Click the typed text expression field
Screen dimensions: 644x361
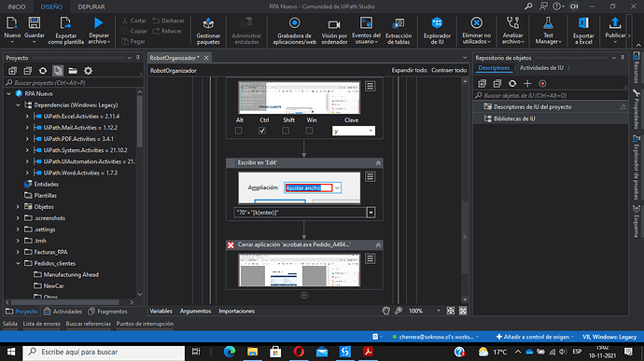pyautogui.click(x=300, y=213)
